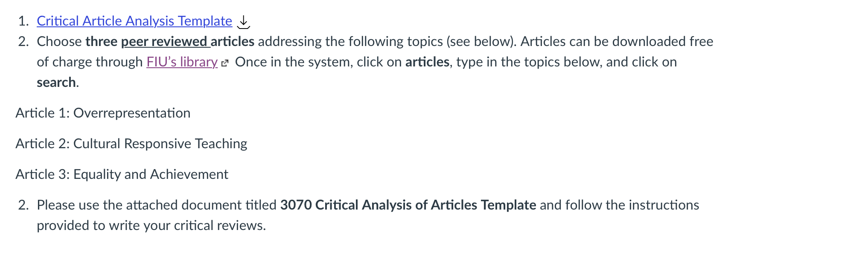
Task: Select the Article 3: Equality and Achievement line
Action: [122, 174]
